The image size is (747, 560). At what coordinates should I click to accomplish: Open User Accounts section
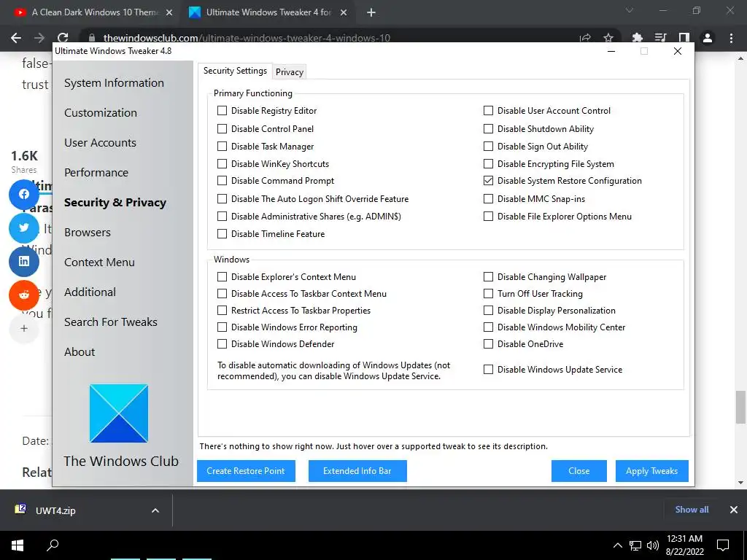(x=100, y=143)
